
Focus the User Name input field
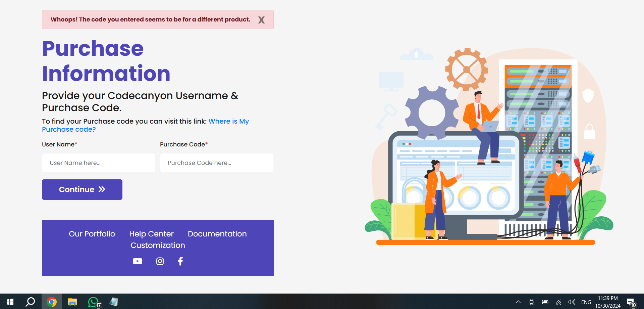[99, 163]
